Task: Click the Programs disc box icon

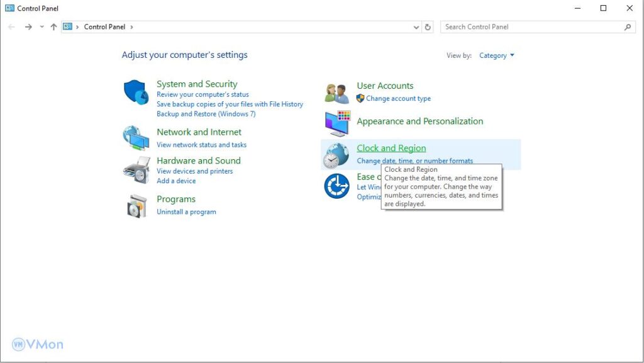Action: click(136, 206)
